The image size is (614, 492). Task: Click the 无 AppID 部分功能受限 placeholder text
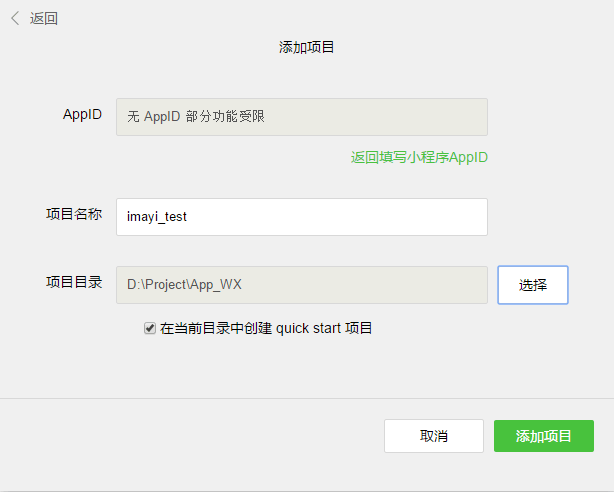(196, 117)
